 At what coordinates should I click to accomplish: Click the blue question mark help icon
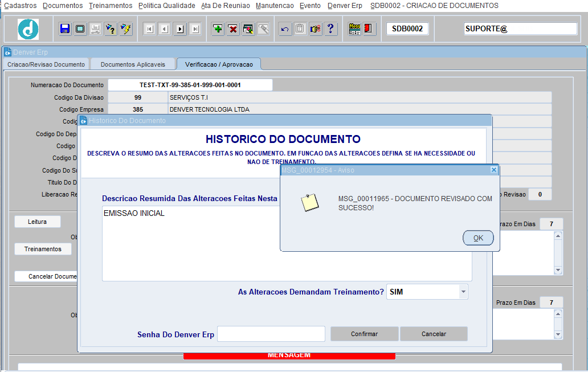(330, 29)
